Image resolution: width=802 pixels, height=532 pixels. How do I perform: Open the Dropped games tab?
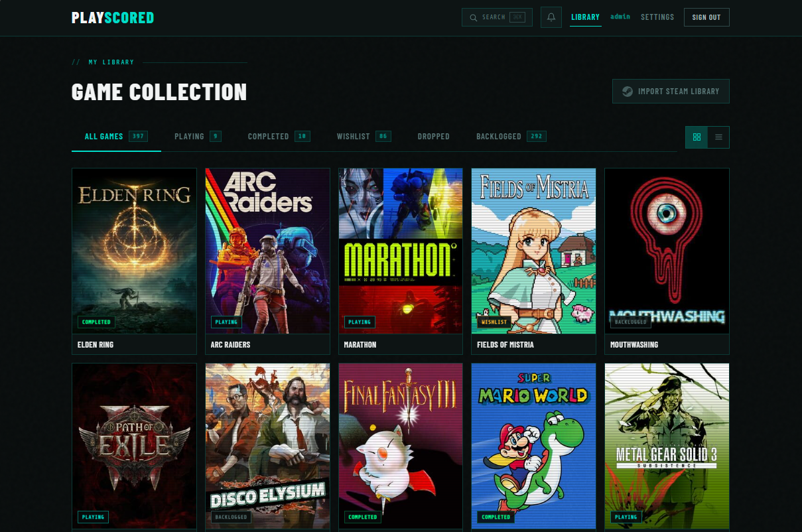[433, 137]
